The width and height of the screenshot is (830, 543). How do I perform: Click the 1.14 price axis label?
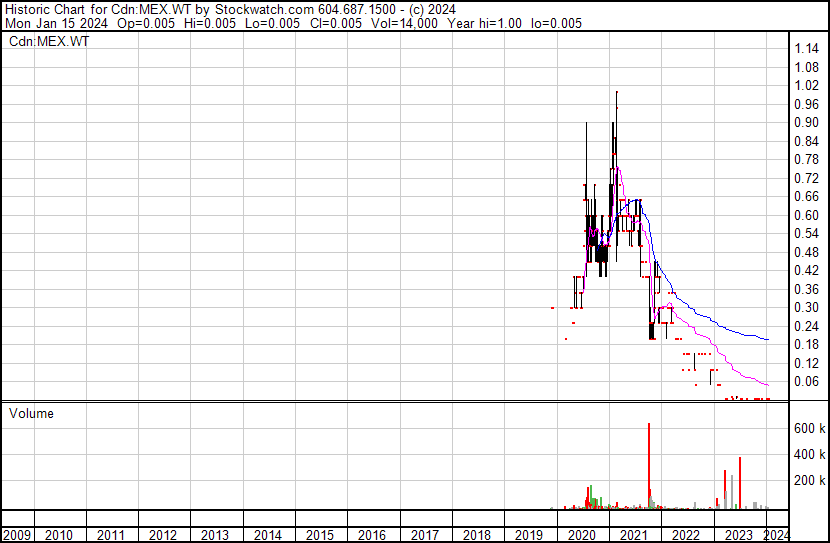pyautogui.click(x=806, y=49)
